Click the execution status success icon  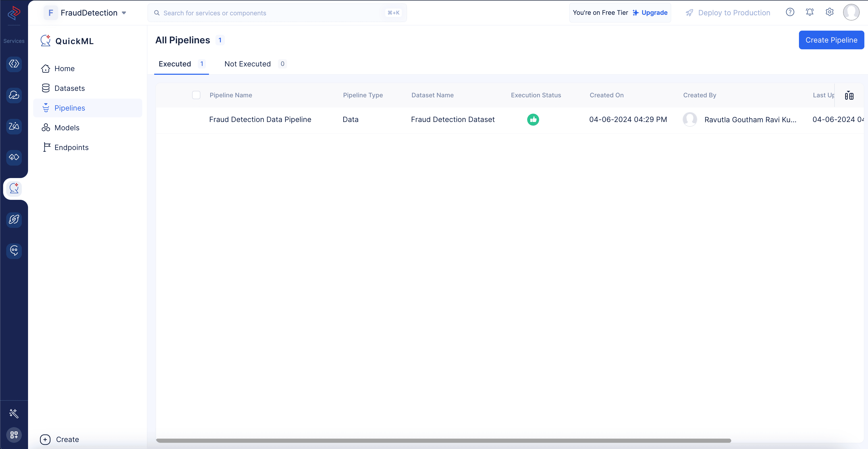tap(532, 119)
